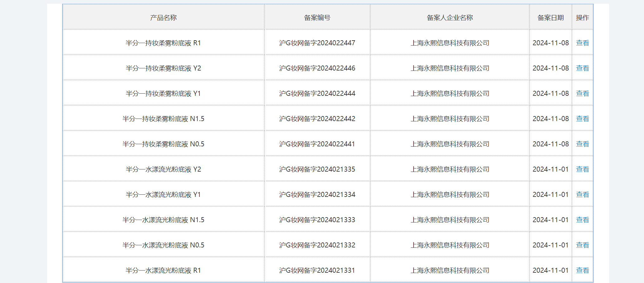Viewport: 644px width, 283px height.
Task: Open 查看 for 水漾流光粉底液 R1
Action: pyautogui.click(x=582, y=270)
